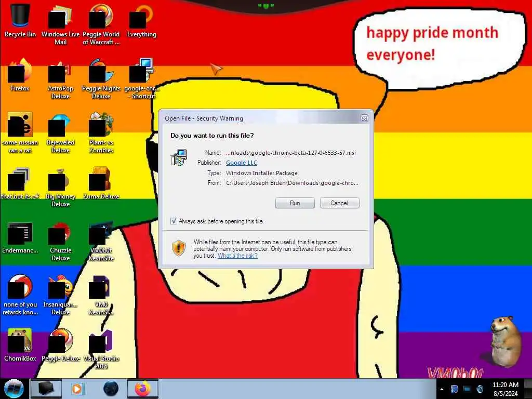This screenshot has width=532, height=399.
Task: Click the installer package icon in dialog
Action: tap(179, 157)
